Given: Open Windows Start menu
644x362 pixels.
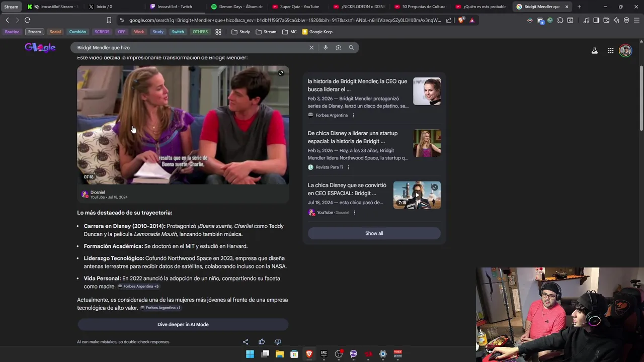Looking at the screenshot, I should pyautogui.click(x=250, y=354).
